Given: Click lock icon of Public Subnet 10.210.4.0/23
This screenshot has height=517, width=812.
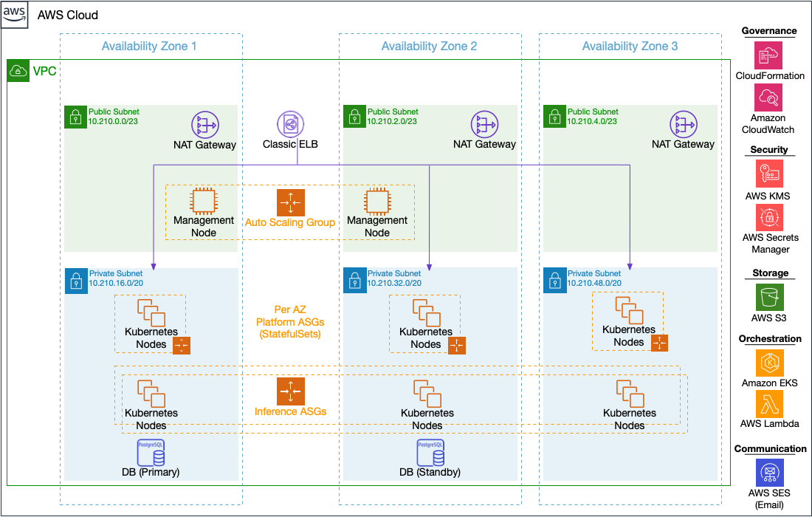Looking at the screenshot, I should tap(554, 117).
